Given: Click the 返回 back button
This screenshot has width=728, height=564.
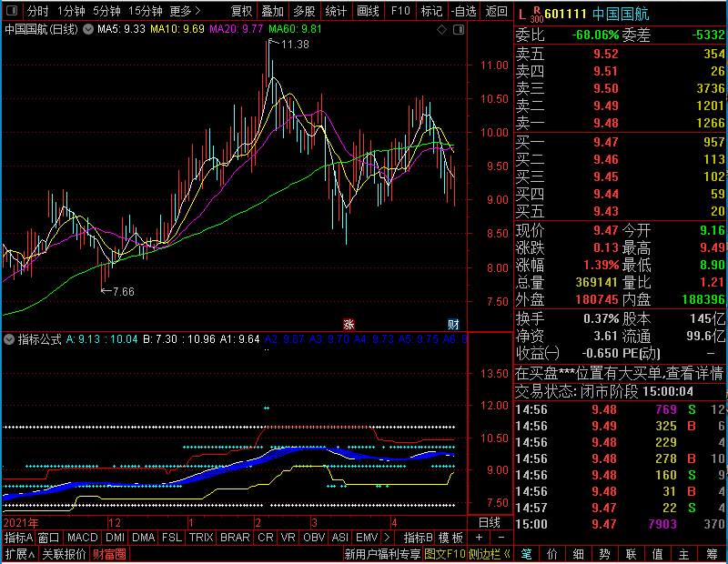Looking at the screenshot, I should pyautogui.click(x=496, y=11).
